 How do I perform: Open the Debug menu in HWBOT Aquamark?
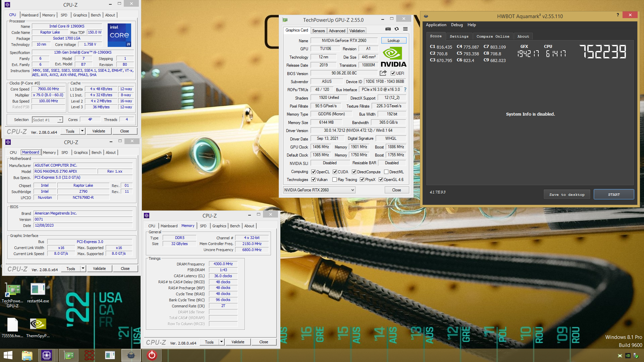point(457,25)
